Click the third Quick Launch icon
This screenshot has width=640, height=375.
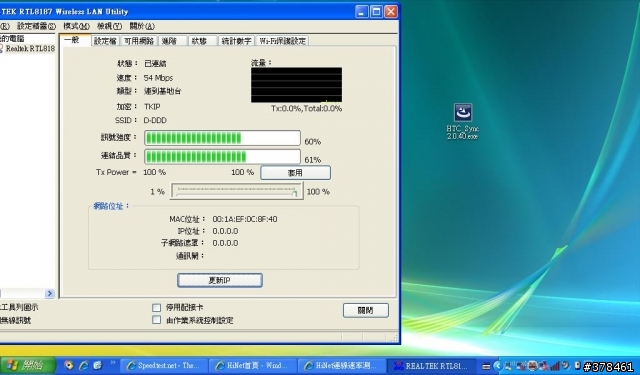coord(98,365)
